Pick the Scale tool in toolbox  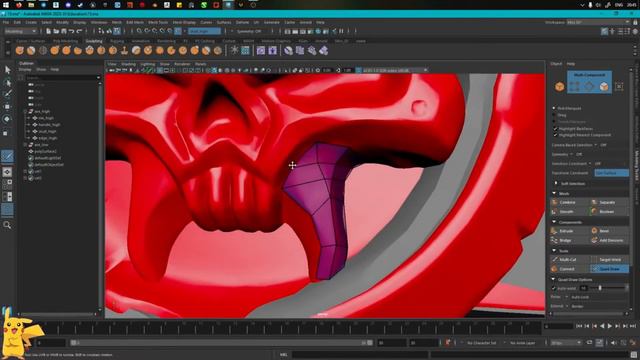pos(6,133)
